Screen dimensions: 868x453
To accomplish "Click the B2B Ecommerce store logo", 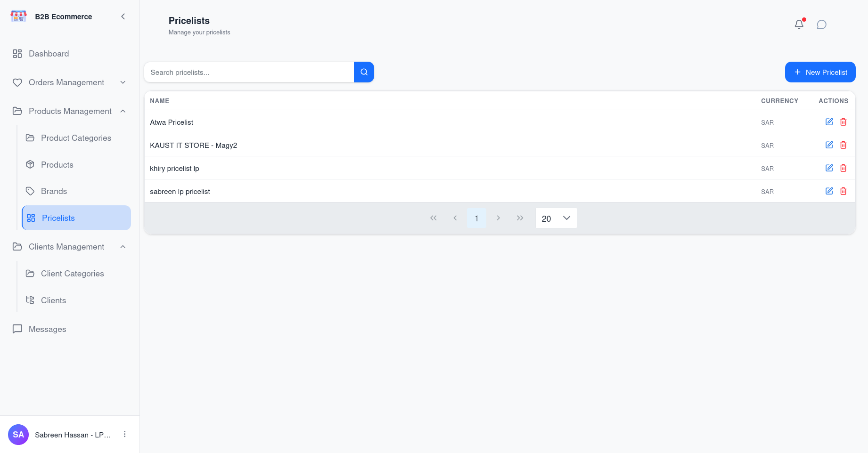I will coord(19,16).
